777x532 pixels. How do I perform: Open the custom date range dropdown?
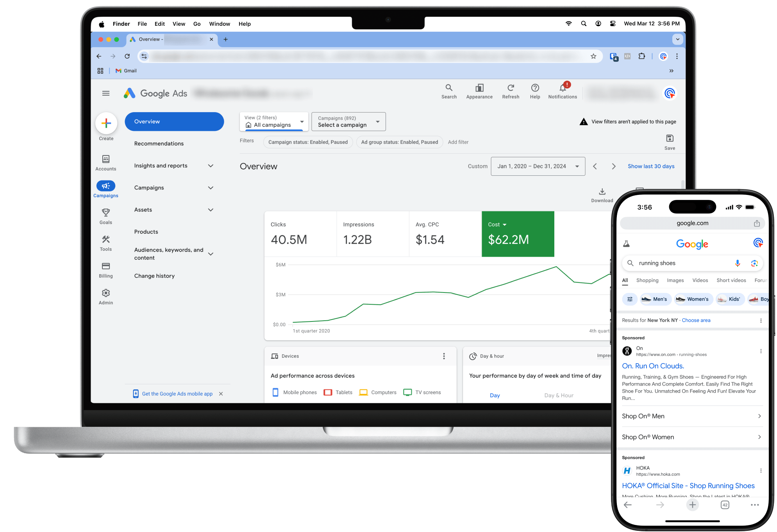tap(538, 166)
